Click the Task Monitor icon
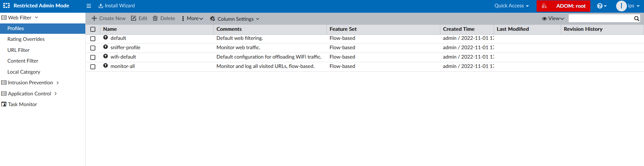 coord(4,104)
